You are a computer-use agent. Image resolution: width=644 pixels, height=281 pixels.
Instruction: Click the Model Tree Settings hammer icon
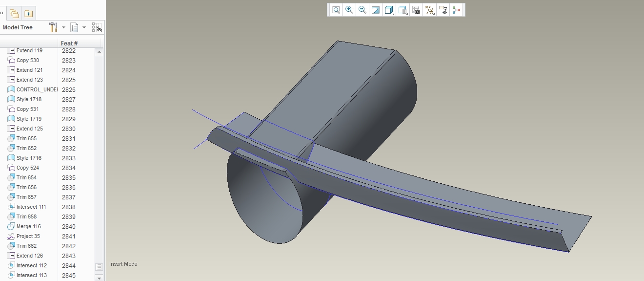pyautogui.click(x=53, y=27)
